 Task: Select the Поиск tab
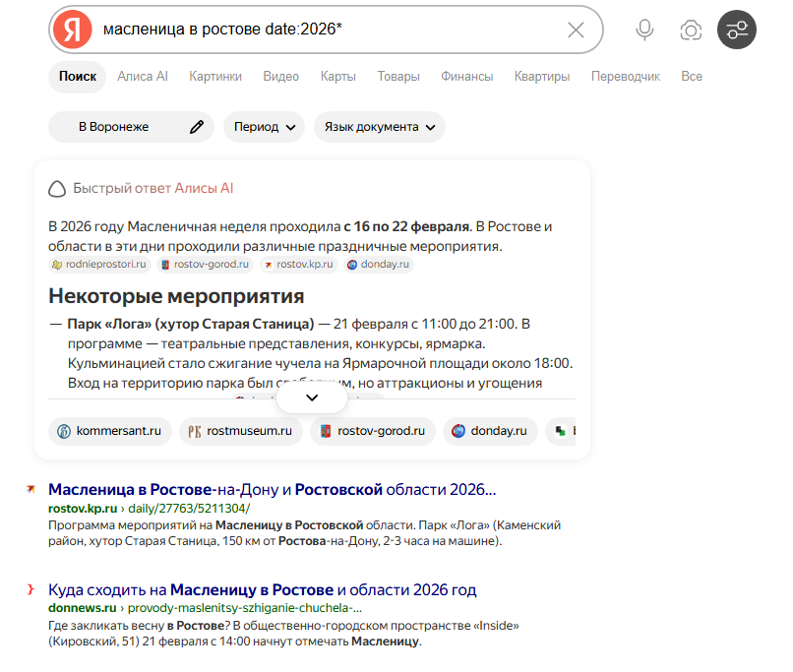(x=78, y=77)
